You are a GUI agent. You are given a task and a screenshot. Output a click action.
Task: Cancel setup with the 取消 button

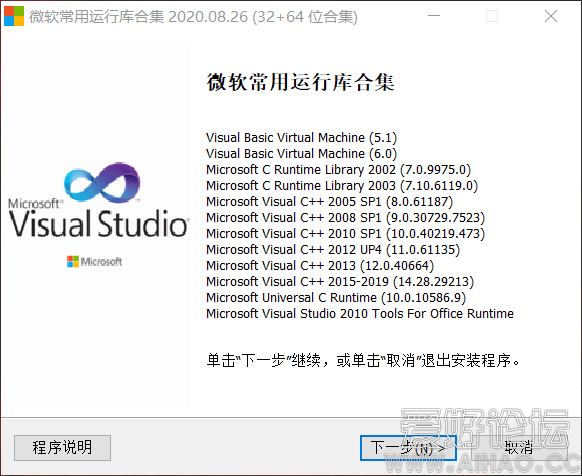point(519,448)
